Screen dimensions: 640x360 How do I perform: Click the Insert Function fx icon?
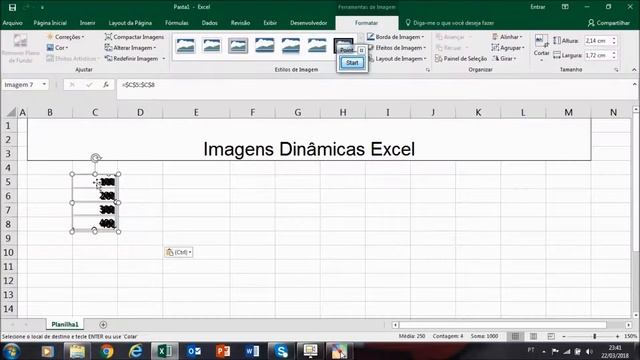(x=106, y=84)
